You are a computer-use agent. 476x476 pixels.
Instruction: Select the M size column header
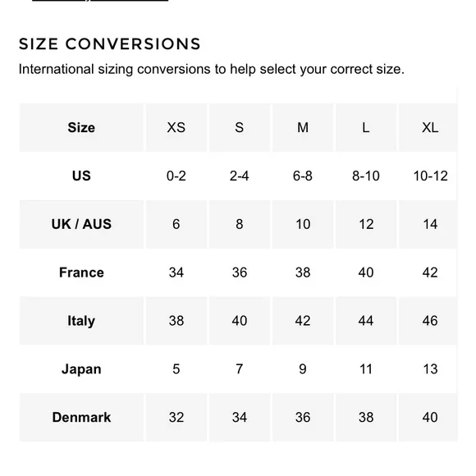coord(303,127)
